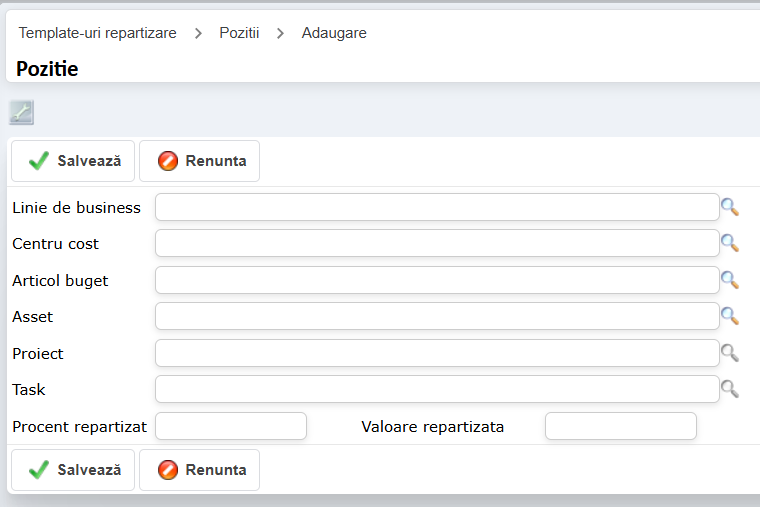Image resolution: width=760 pixels, height=507 pixels.
Task: Select the Articol buget text field
Action: [437, 280]
